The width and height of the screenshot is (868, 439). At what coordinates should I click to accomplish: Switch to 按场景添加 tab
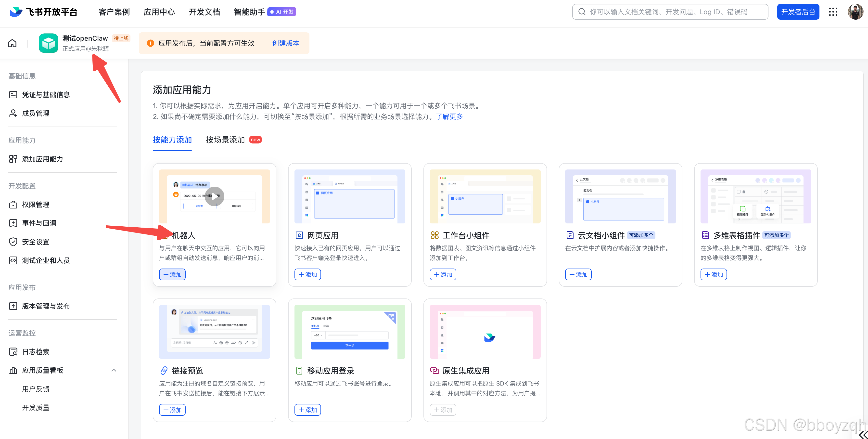225,140
